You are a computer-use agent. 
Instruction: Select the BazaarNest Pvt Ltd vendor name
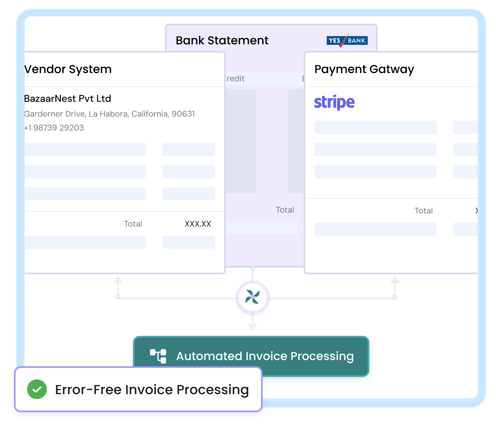[x=68, y=99]
